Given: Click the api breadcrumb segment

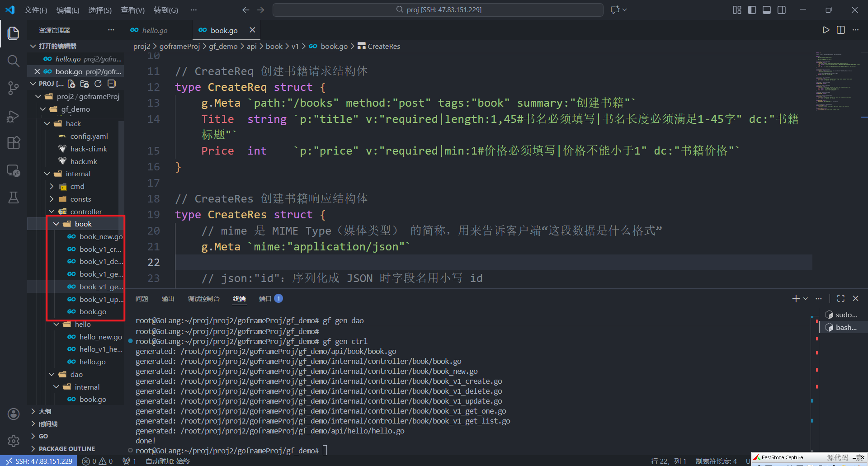Looking at the screenshot, I should coord(252,46).
